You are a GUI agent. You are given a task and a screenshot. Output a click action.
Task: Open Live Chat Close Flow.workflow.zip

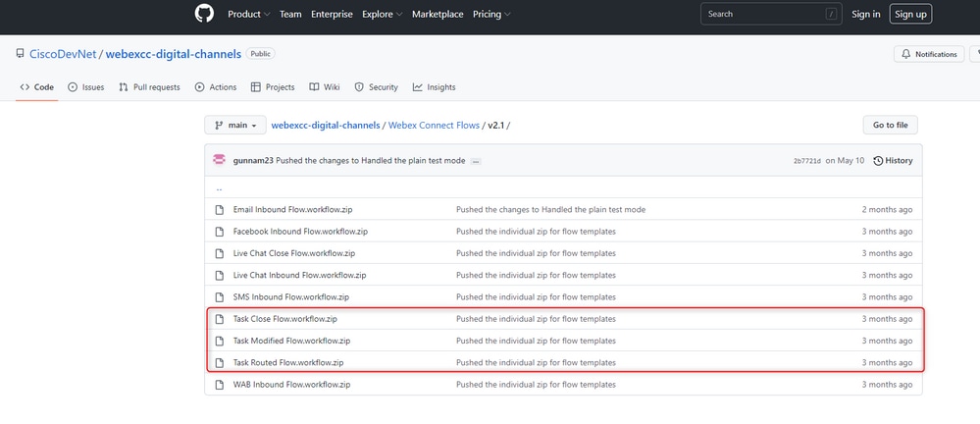pos(294,253)
